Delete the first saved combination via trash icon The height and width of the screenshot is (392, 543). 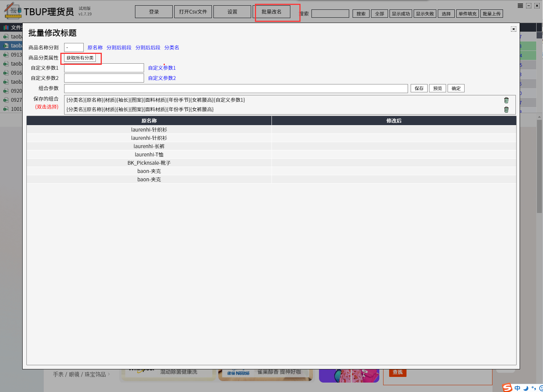coord(506,100)
